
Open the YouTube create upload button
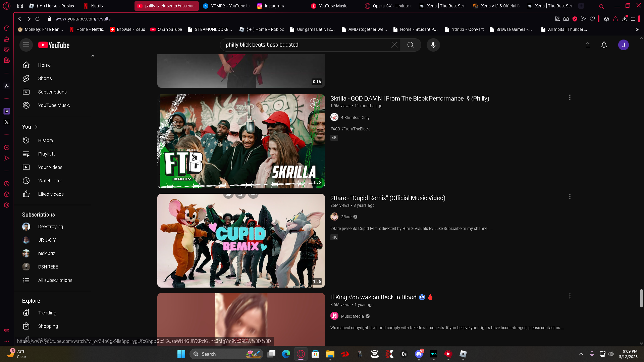click(x=588, y=45)
